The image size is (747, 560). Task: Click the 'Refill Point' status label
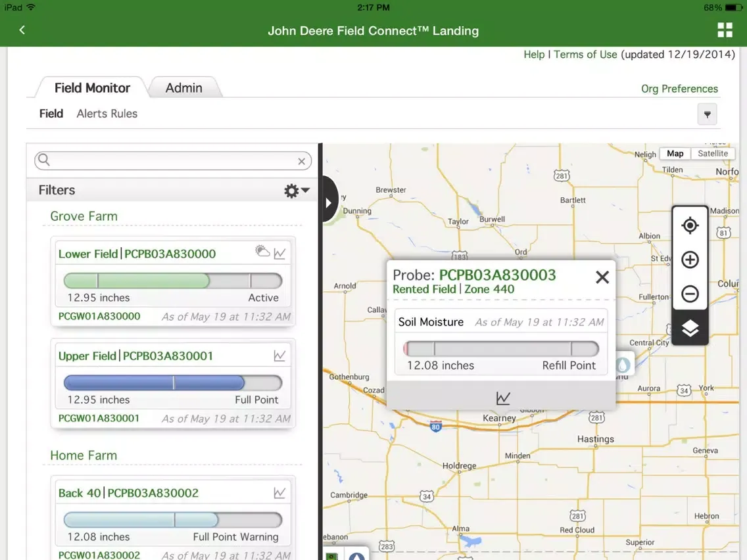tap(569, 365)
